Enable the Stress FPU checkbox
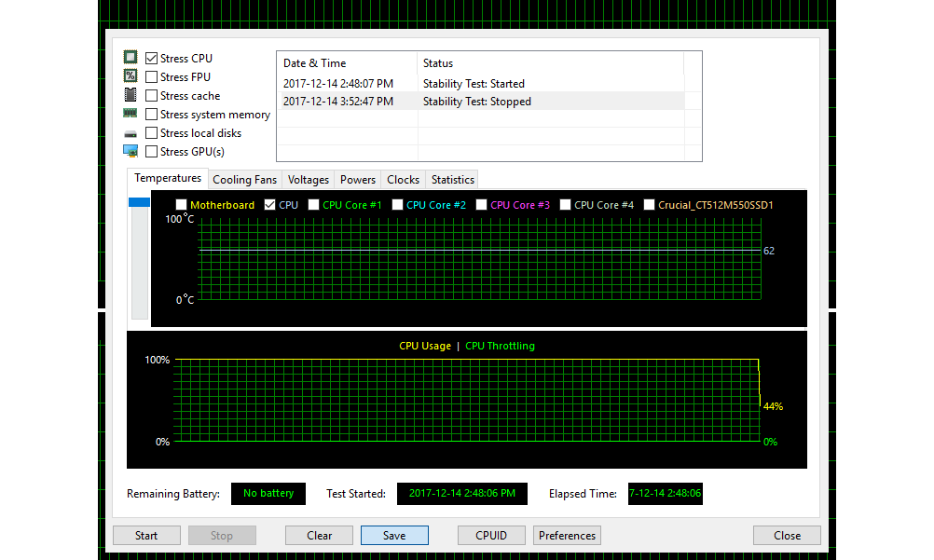This screenshot has height=560, width=934. [152, 77]
